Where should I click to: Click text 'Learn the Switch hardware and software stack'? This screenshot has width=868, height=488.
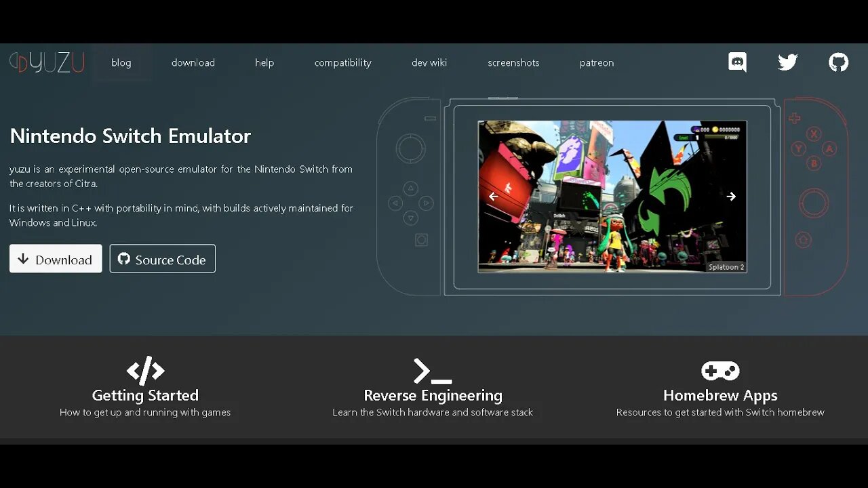[x=433, y=412]
